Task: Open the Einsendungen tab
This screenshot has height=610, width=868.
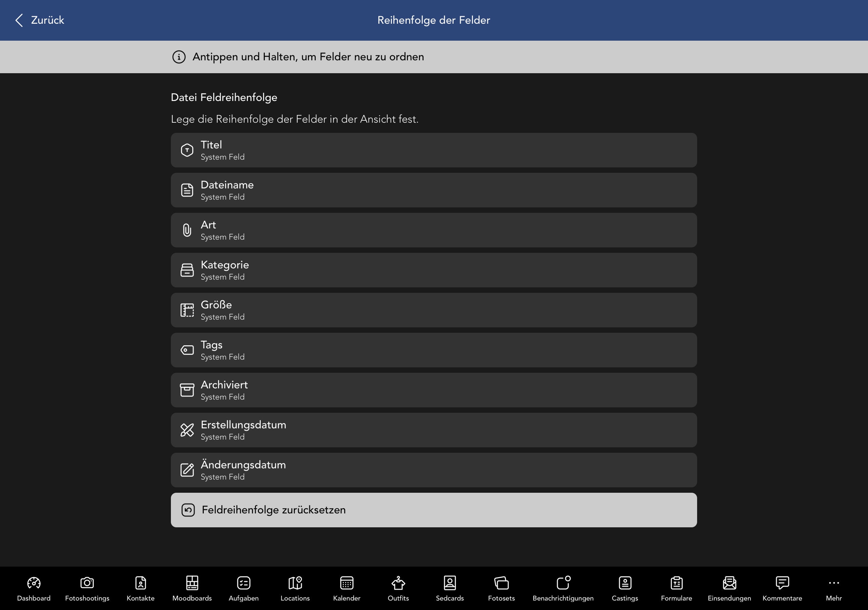Action: 729,588
